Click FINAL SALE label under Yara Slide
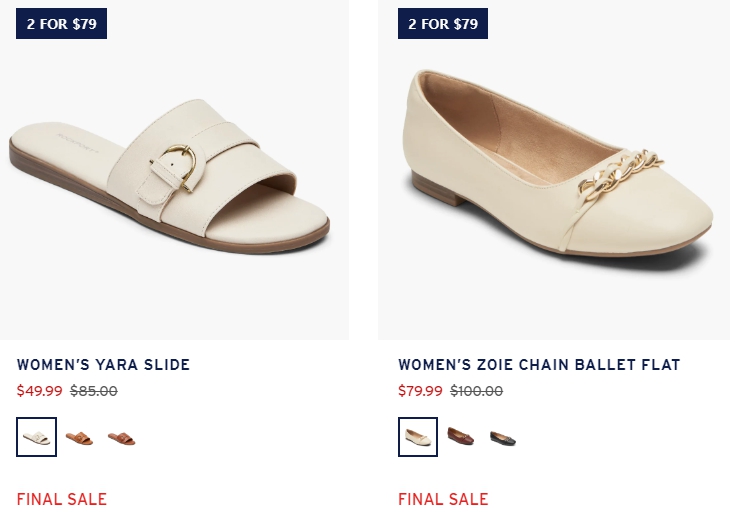735x516 pixels. 62,499
